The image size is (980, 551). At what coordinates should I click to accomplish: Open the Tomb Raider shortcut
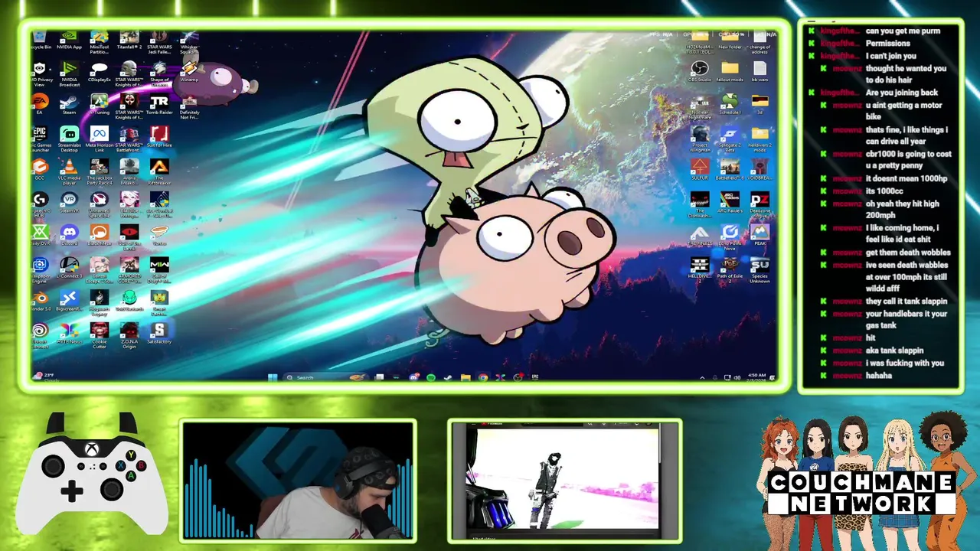pyautogui.click(x=159, y=105)
